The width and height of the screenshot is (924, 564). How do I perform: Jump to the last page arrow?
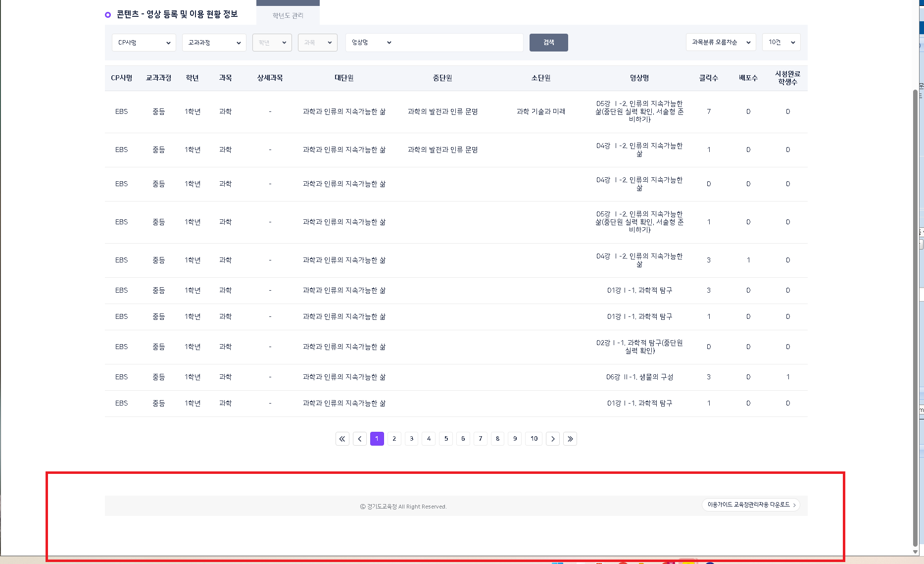click(570, 439)
